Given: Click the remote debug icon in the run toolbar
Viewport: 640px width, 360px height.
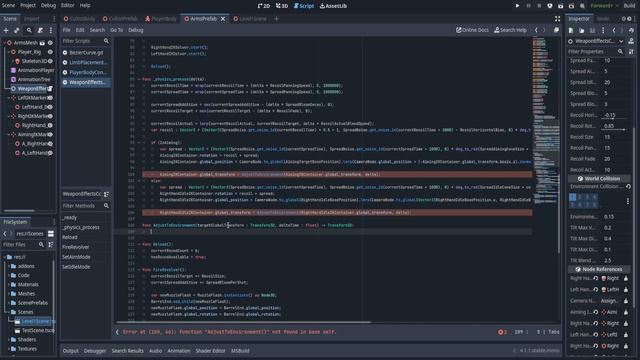Looking at the screenshot, I should tap(550, 6).
